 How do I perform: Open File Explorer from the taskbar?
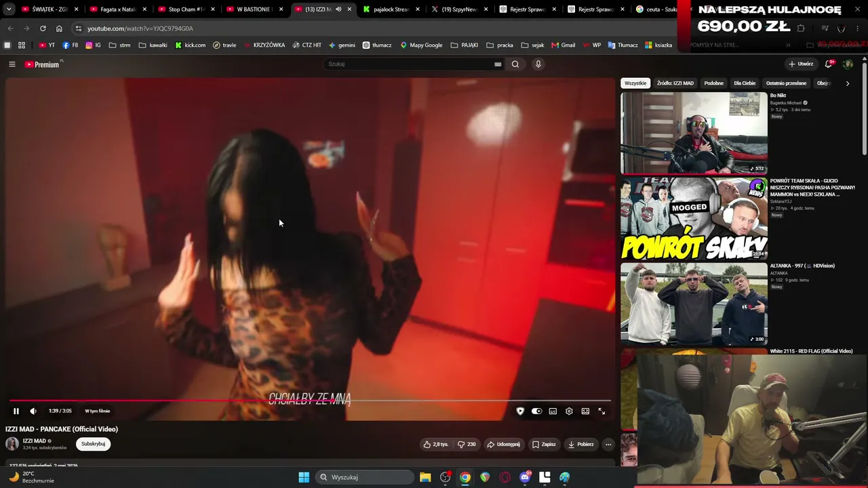click(425, 477)
